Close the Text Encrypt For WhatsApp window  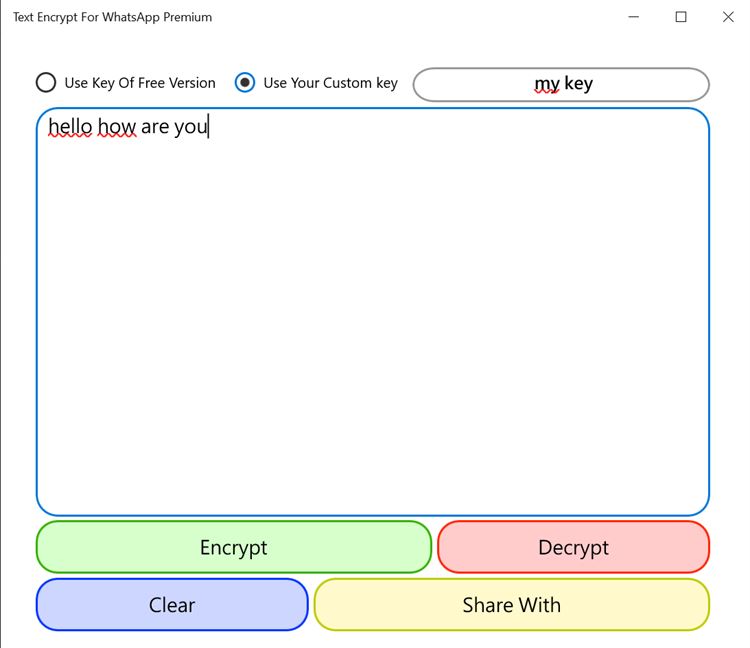point(728,17)
